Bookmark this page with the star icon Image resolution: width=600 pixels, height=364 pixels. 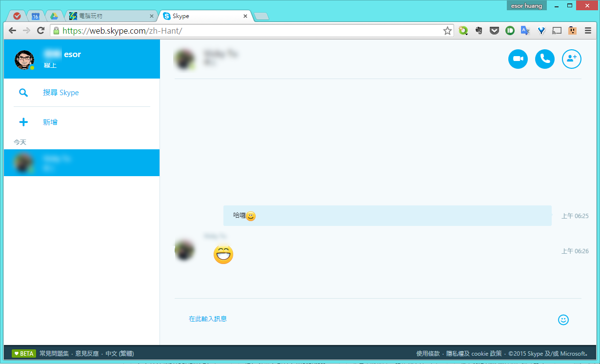447,31
